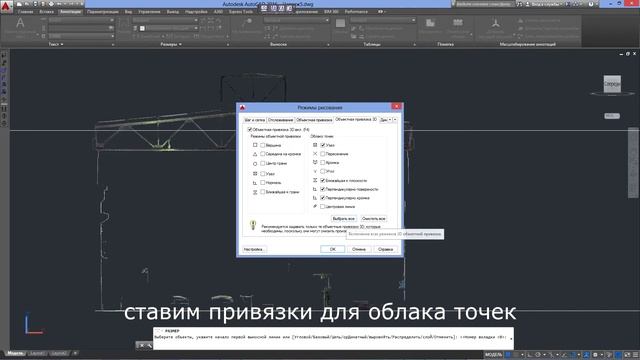Toggle the 3D object snap on checkbox
640x360 pixels.
pyautogui.click(x=250, y=129)
